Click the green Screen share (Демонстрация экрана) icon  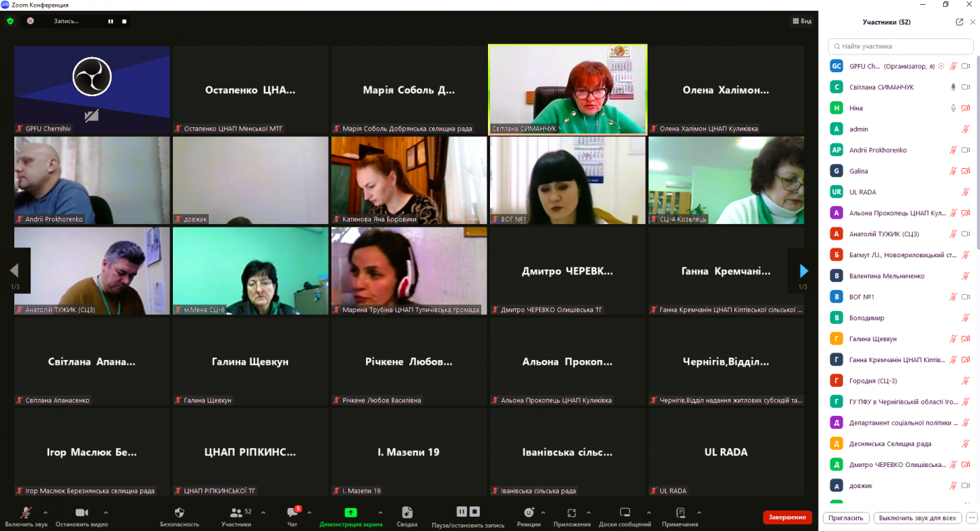click(x=350, y=513)
